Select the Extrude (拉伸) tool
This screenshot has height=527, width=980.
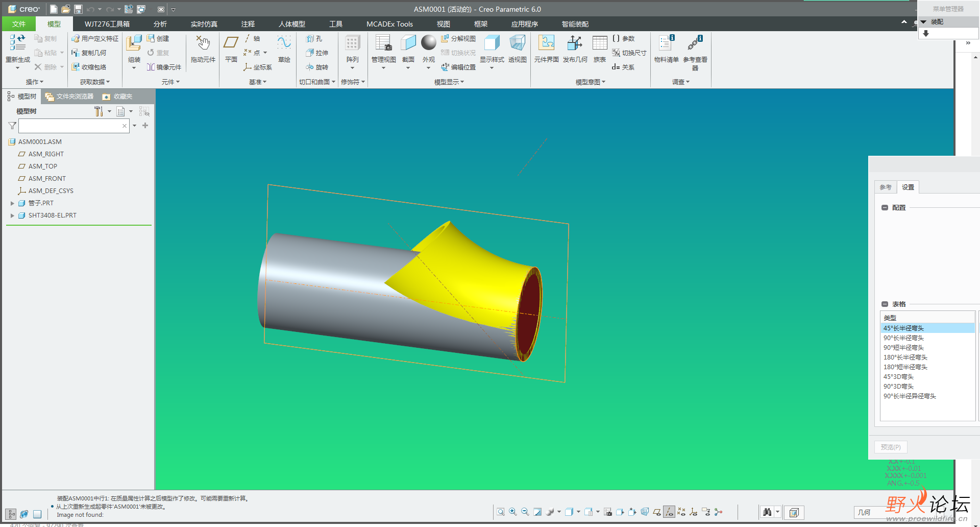click(x=317, y=53)
